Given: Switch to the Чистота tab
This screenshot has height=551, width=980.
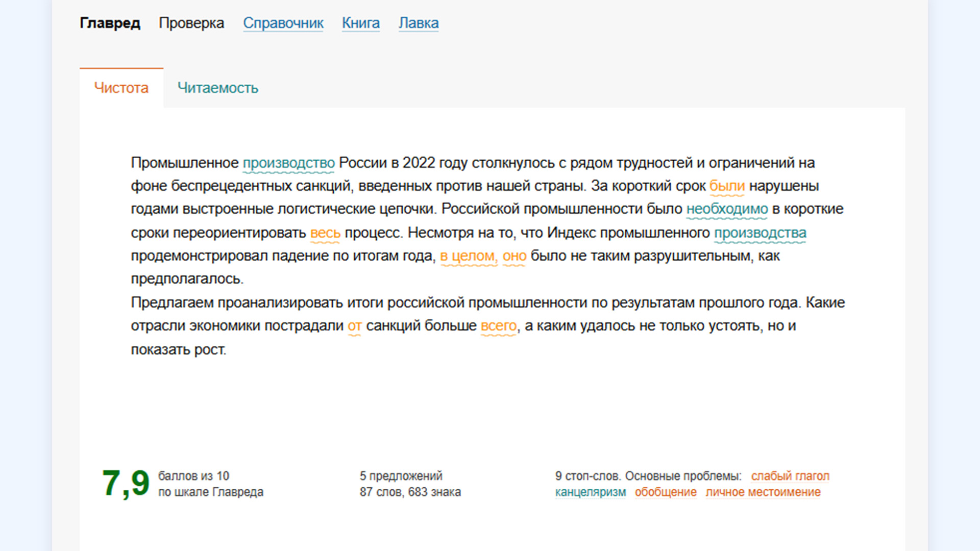Looking at the screenshot, I should coord(121,88).
